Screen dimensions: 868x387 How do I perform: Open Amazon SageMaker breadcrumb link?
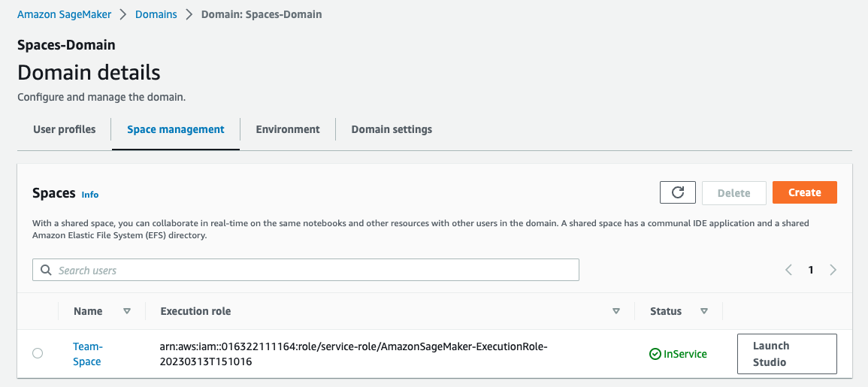64,15
